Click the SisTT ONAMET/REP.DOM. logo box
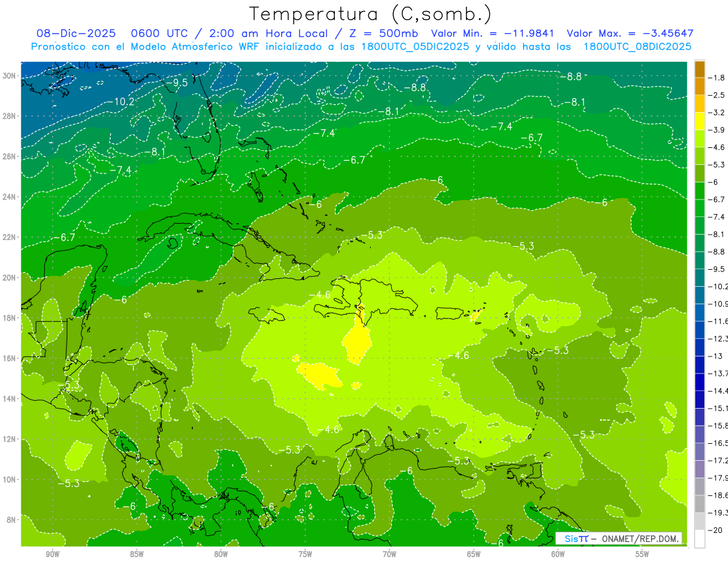The image size is (728, 562). coord(618,538)
